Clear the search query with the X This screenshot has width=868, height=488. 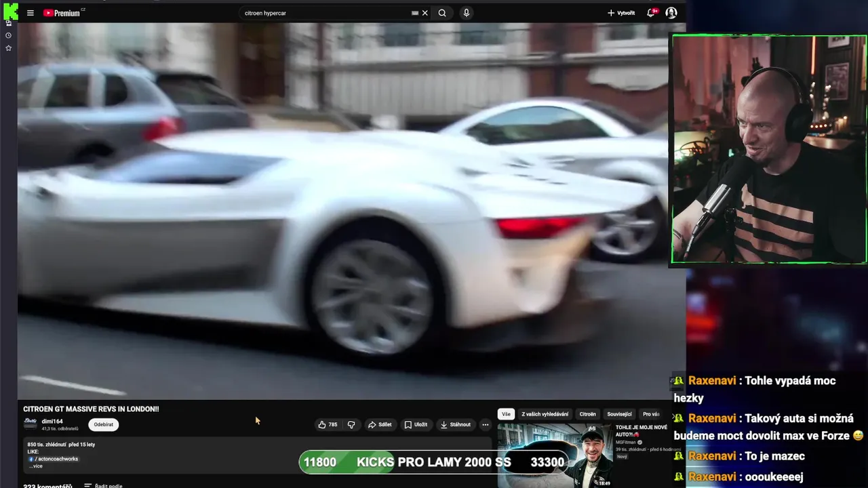(x=425, y=13)
